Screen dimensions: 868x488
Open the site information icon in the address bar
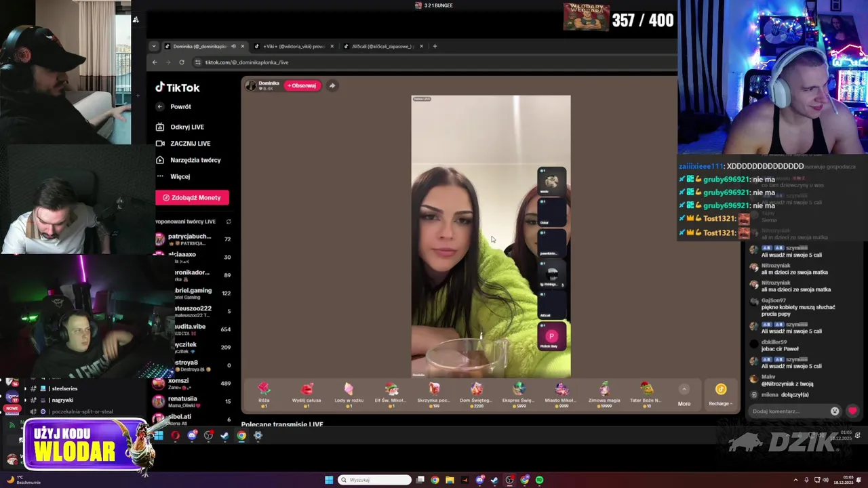pyautogui.click(x=197, y=62)
